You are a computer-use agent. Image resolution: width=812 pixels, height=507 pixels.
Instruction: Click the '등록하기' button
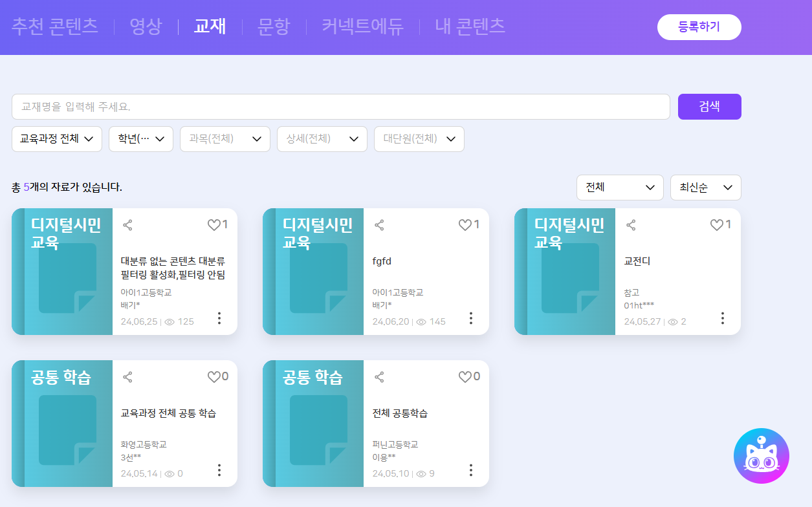[699, 27]
